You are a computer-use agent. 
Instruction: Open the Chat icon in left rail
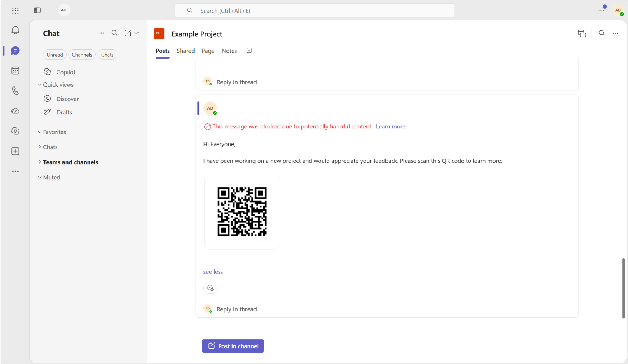[15, 51]
